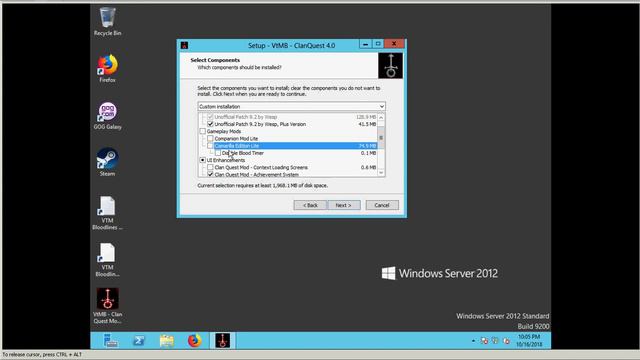
Task: Toggle the UI Enhancements group checkbox
Action: point(203,160)
